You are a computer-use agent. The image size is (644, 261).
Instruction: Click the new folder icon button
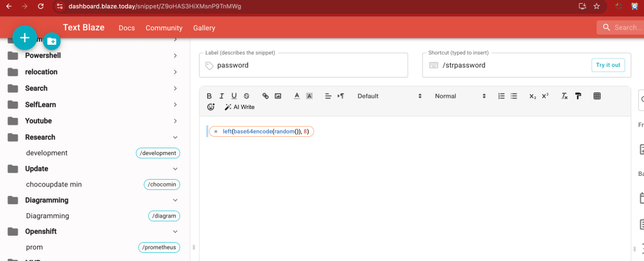pyautogui.click(x=52, y=41)
